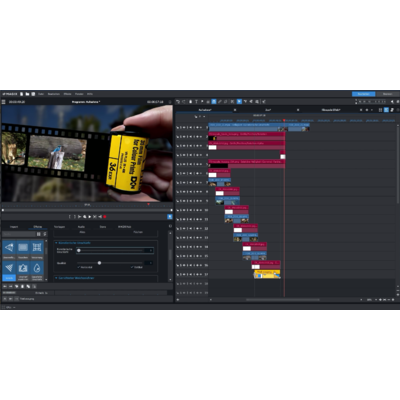Select the first effect tile in Effekte grid
The width and height of the screenshot is (400, 400).
click(x=9, y=247)
